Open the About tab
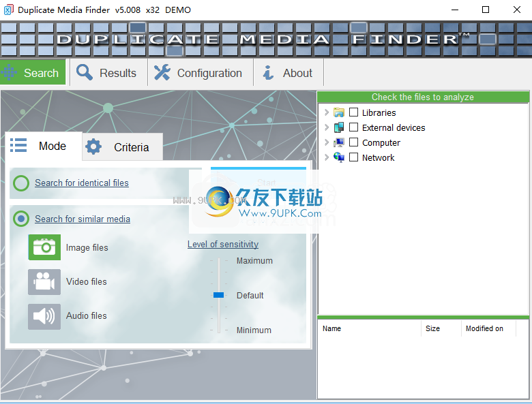 289,72
